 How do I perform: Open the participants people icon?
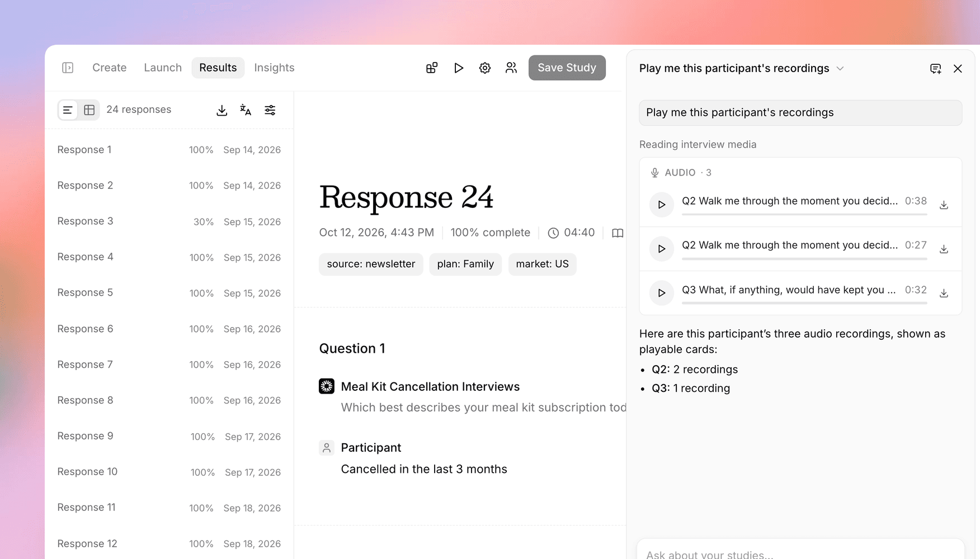tap(511, 68)
